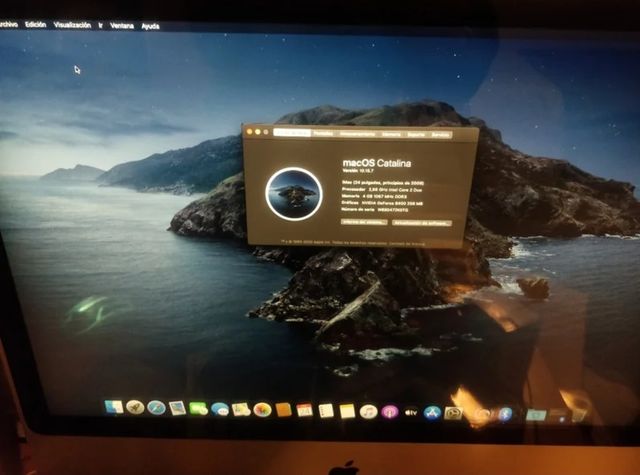Select the Visión general tab
This screenshot has width=640, height=475.
tap(292, 133)
